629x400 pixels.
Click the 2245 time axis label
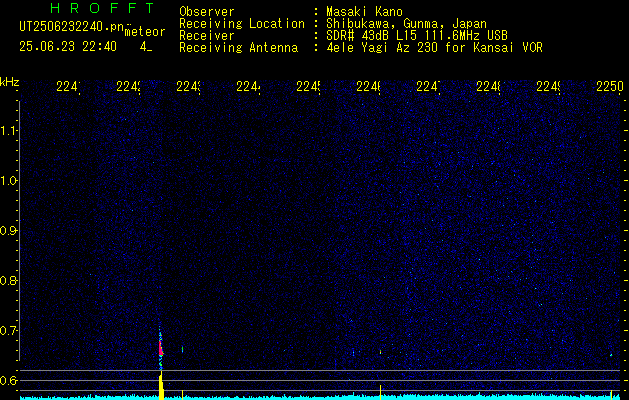tap(308, 86)
